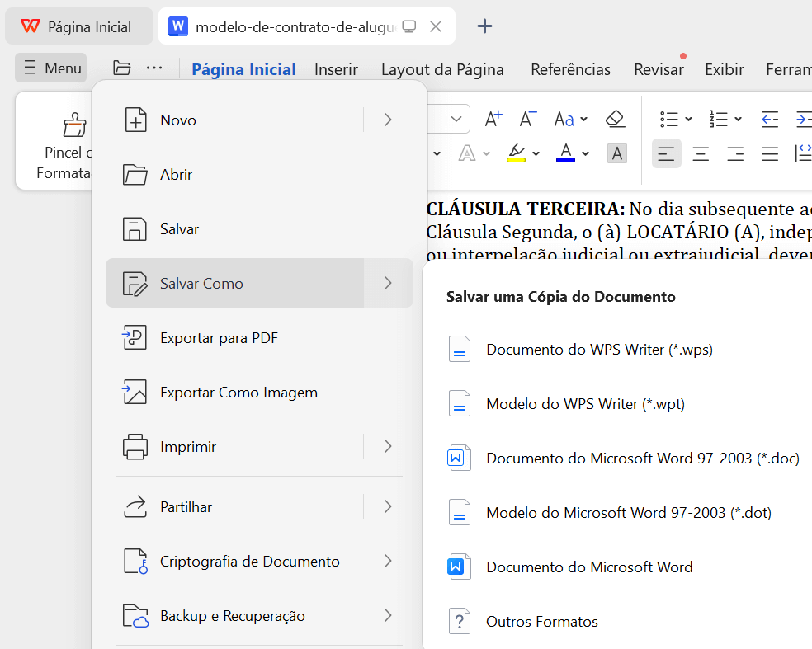Click the decrease indent icon
Screen dimensions: 812x649
[769, 119]
